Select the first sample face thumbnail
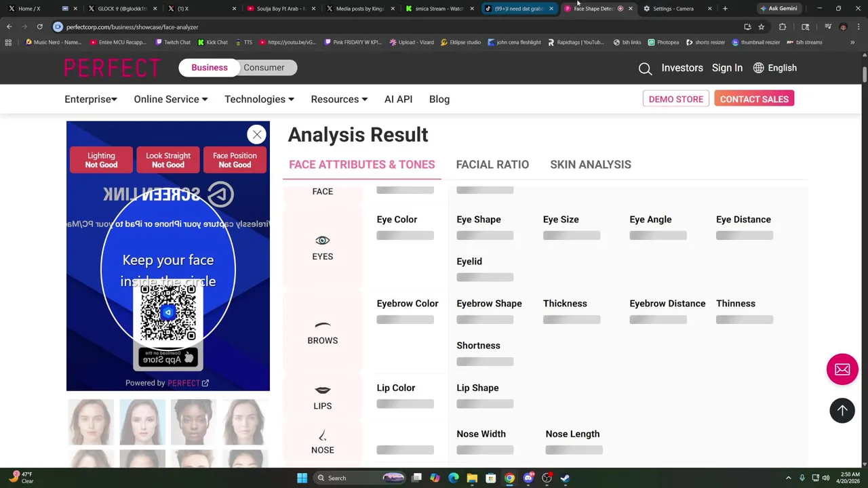The height and width of the screenshot is (488, 868). coord(91,422)
